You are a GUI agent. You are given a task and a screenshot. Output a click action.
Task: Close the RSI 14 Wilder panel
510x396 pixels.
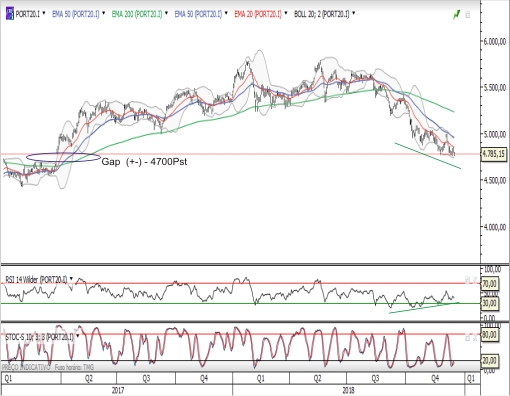point(475,280)
